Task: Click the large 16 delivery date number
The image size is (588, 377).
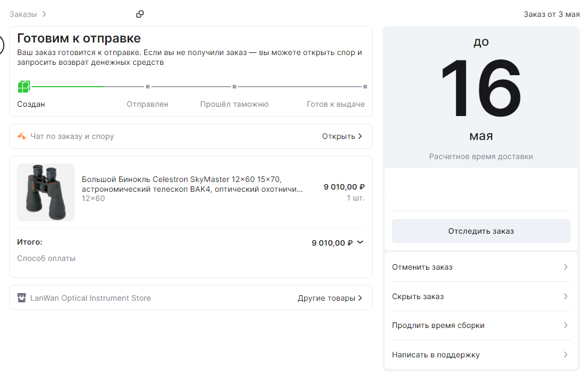Action: (481, 88)
